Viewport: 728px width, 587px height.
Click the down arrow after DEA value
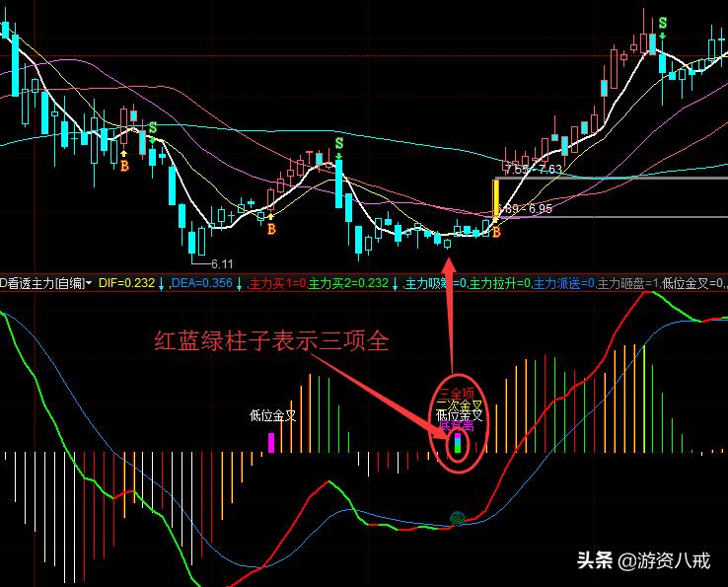[239, 283]
